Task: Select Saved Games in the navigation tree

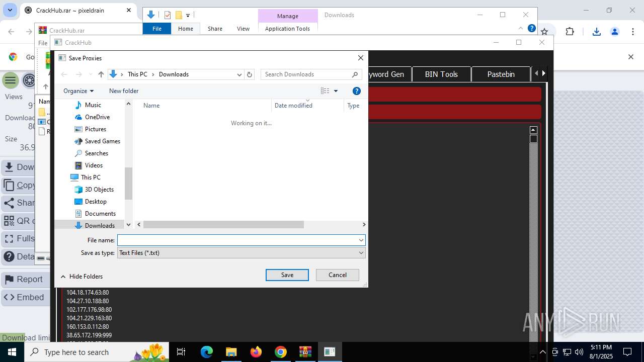Action: pyautogui.click(x=103, y=141)
